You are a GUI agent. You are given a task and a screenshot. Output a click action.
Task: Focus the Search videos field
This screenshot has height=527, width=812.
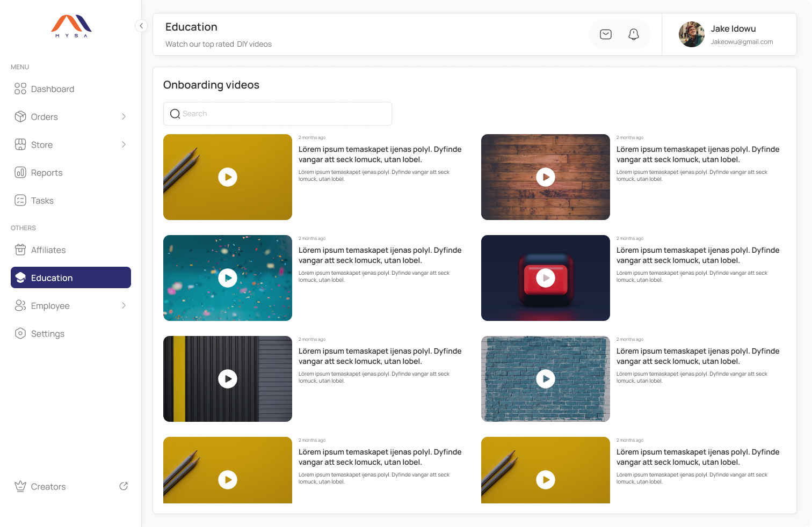(278, 114)
